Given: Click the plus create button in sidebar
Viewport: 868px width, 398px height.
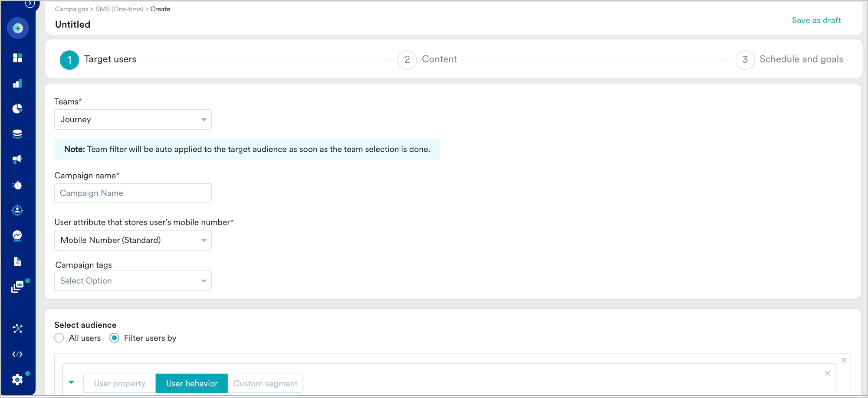Looking at the screenshot, I should [18, 29].
